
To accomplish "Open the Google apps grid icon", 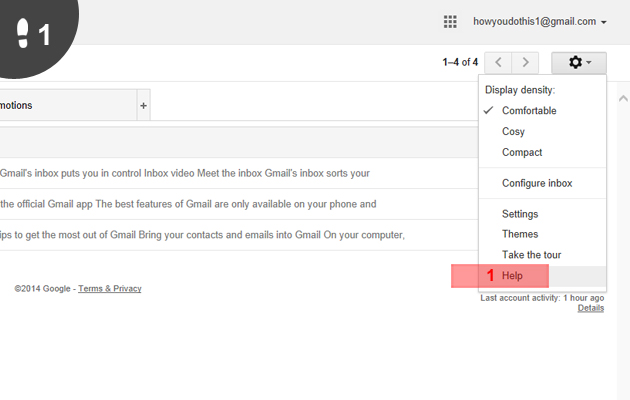I will [450, 22].
